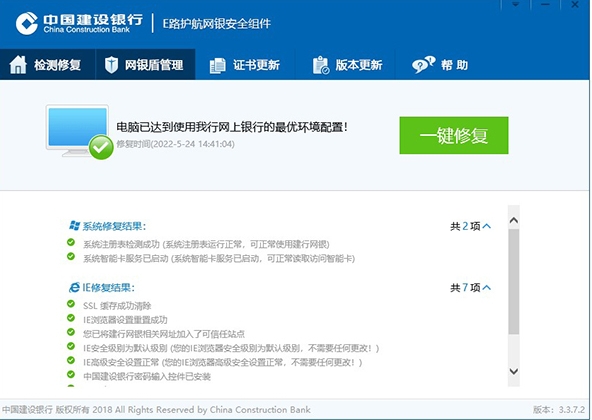592x420 pixels.
Task: Start repair with the 一键修复 button
Action: click(454, 135)
